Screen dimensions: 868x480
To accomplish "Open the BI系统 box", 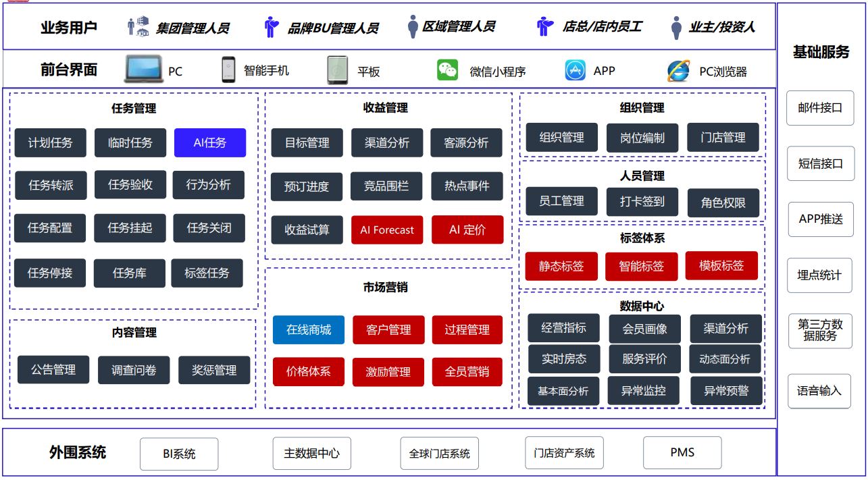I will pos(179,454).
